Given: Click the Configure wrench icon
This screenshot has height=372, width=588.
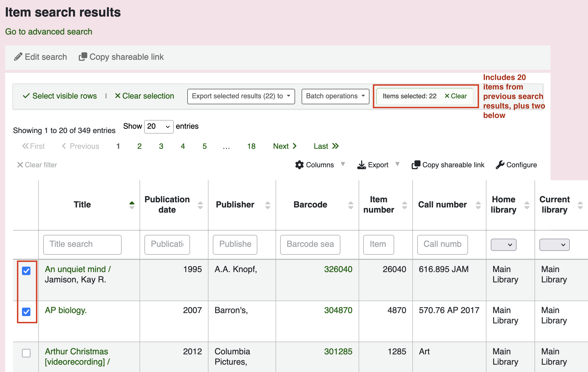Looking at the screenshot, I should (x=500, y=165).
